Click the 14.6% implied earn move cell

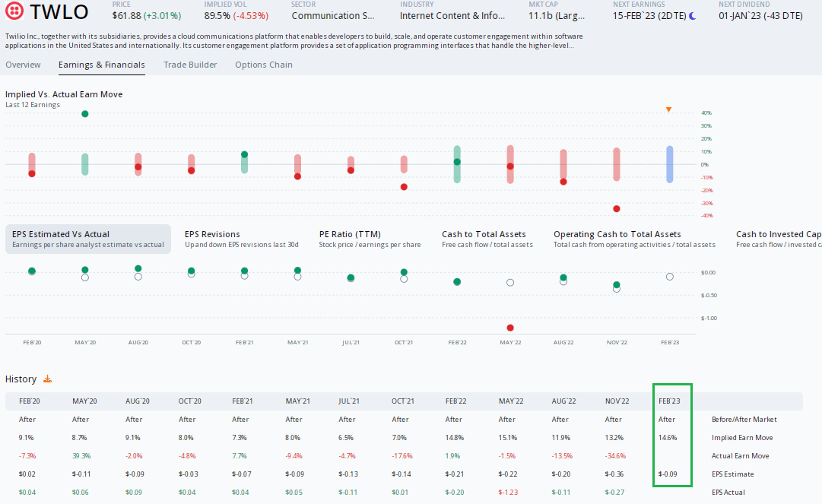[668, 437]
